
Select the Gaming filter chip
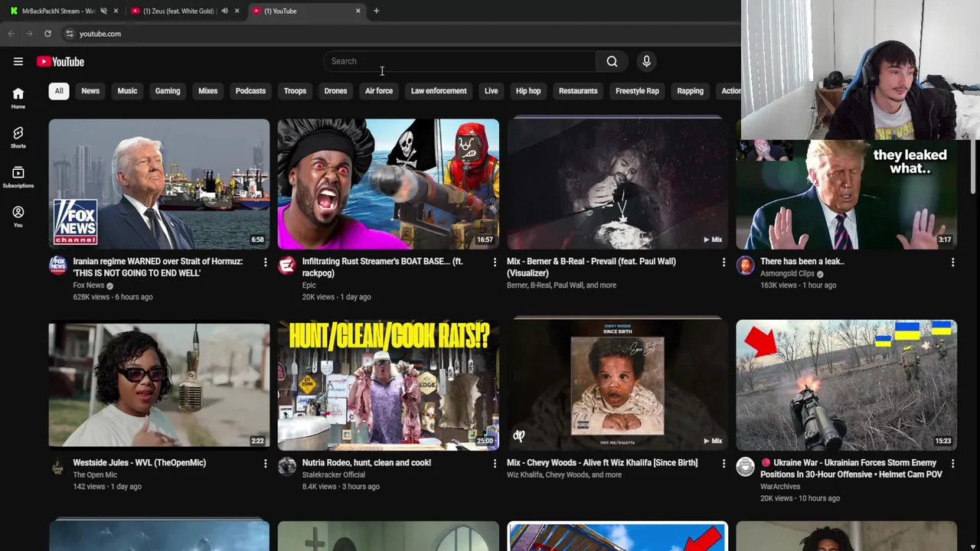coord(168,91)
